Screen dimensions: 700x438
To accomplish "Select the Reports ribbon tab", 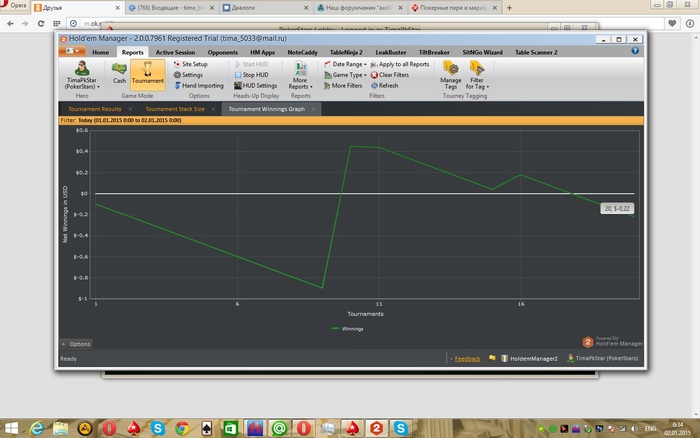I will click(x=133, y=52).
